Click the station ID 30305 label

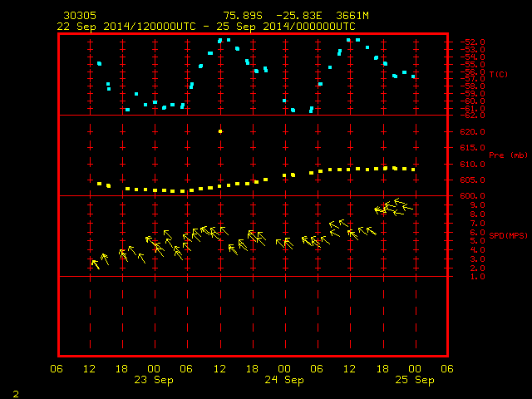(80, 16)
